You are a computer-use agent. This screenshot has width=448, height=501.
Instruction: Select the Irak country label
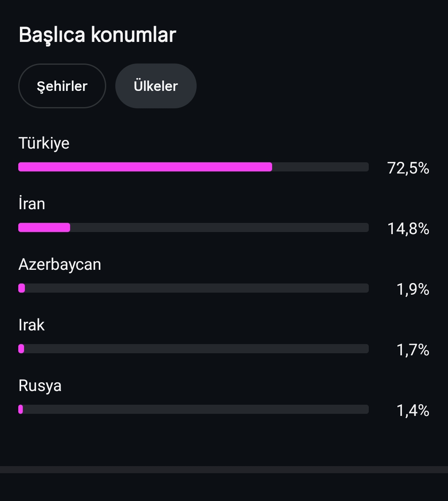click(x=32, y=325)
